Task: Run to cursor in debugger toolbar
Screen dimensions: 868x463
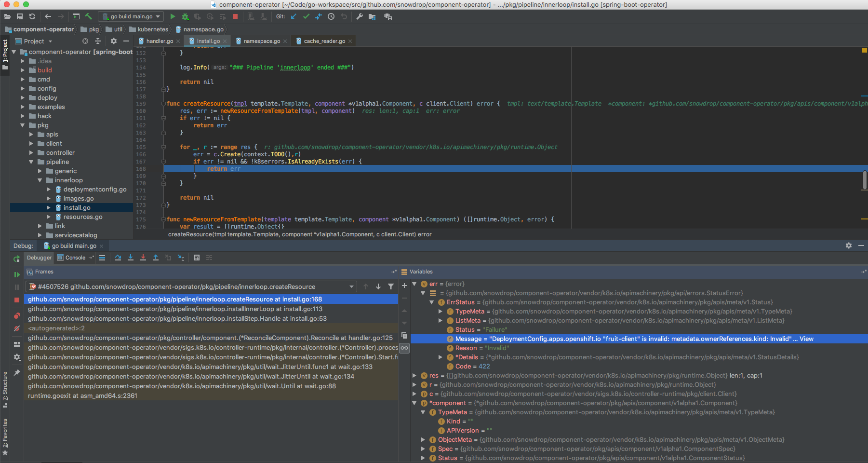Action: 181,258
